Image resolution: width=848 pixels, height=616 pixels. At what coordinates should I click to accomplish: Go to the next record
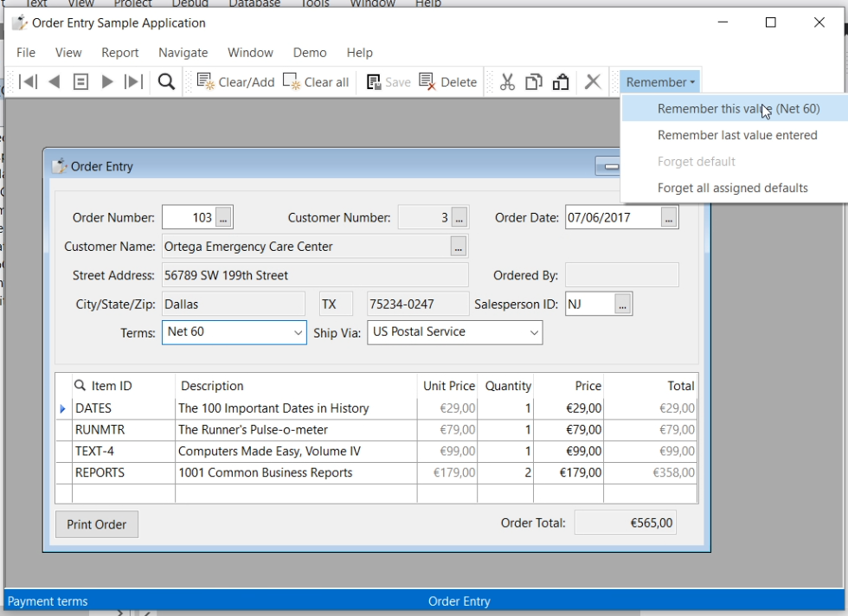107,82
